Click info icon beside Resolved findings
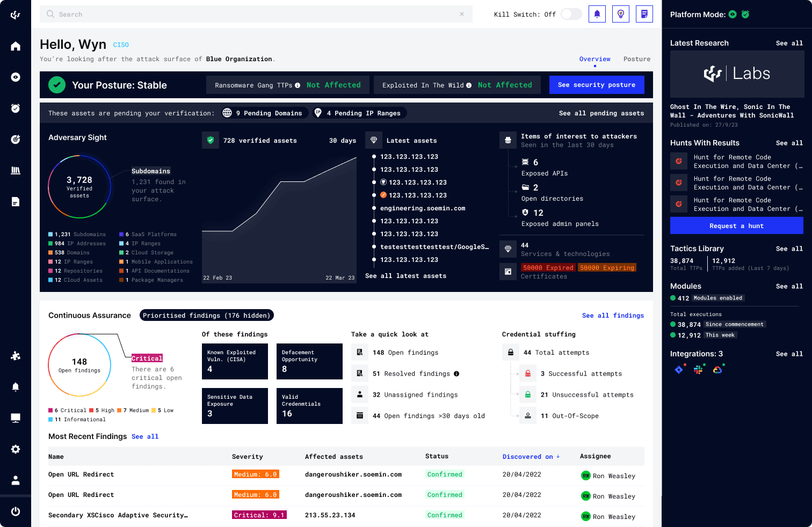 point(456,374)
